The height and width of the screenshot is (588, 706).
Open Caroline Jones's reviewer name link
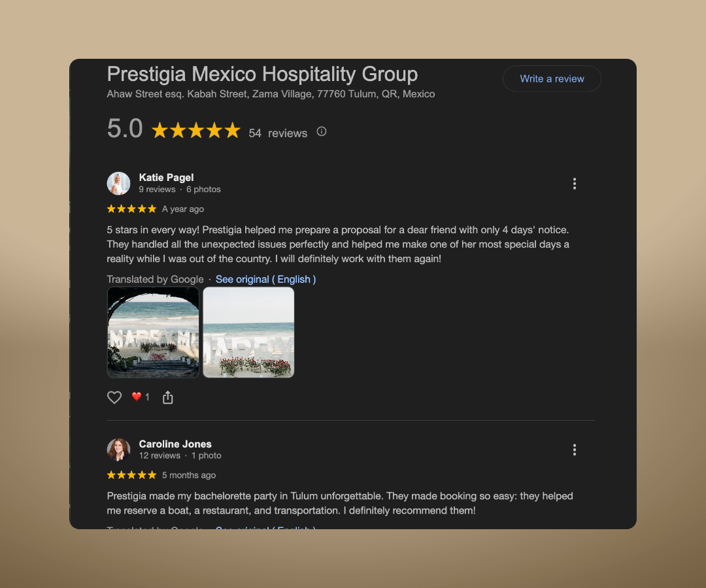[x=175, y=444]
